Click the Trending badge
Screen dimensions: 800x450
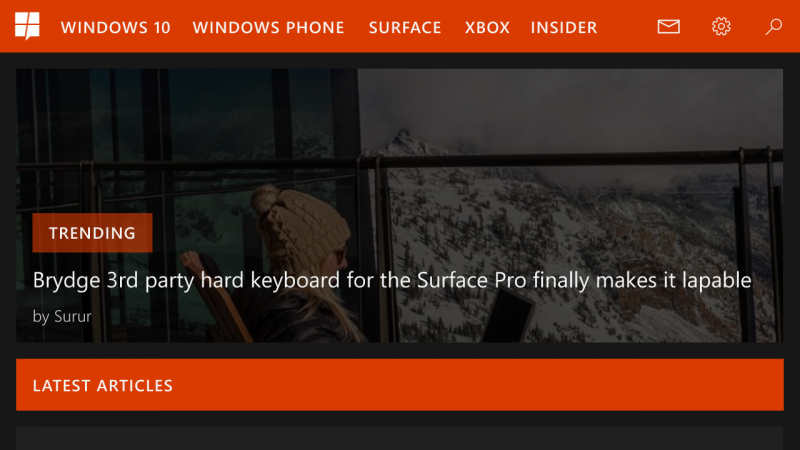92,233
